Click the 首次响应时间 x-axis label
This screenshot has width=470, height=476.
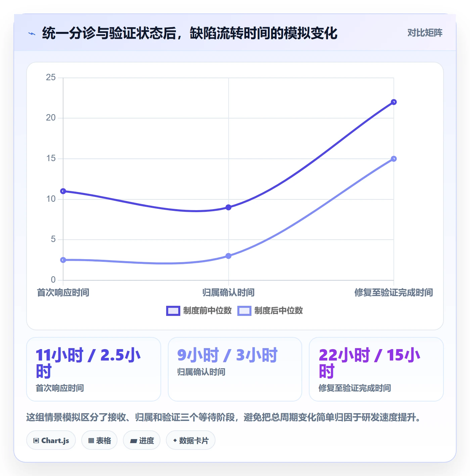tap(63, 293)
